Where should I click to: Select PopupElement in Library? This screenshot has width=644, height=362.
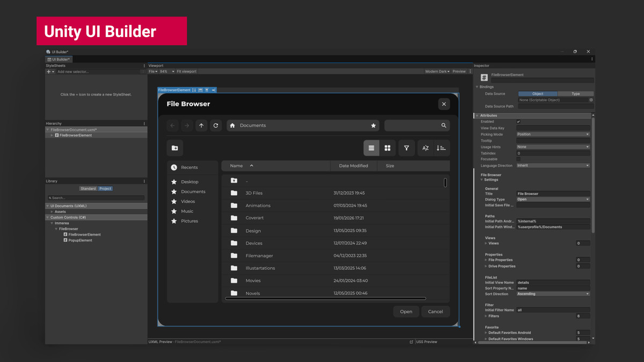(80, 240)
